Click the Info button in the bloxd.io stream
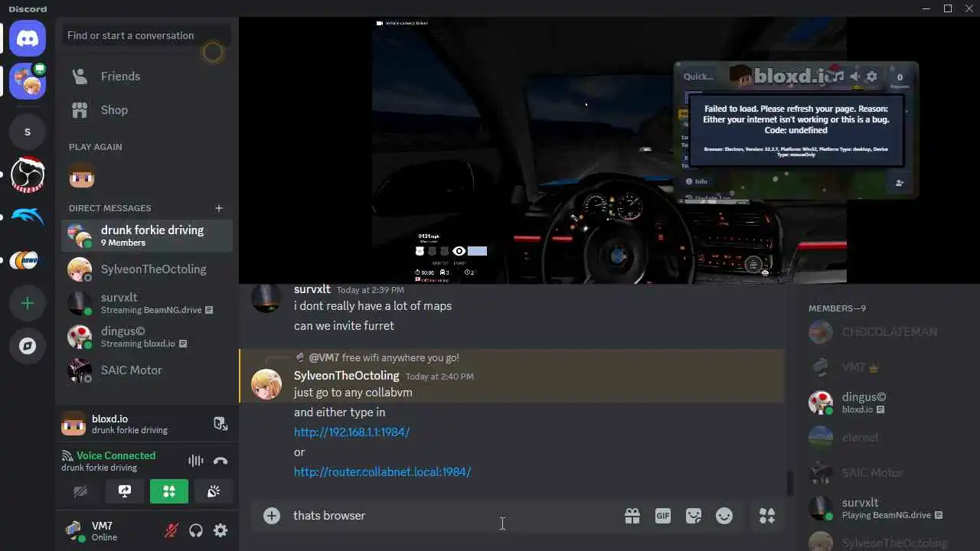 [697, 181]
